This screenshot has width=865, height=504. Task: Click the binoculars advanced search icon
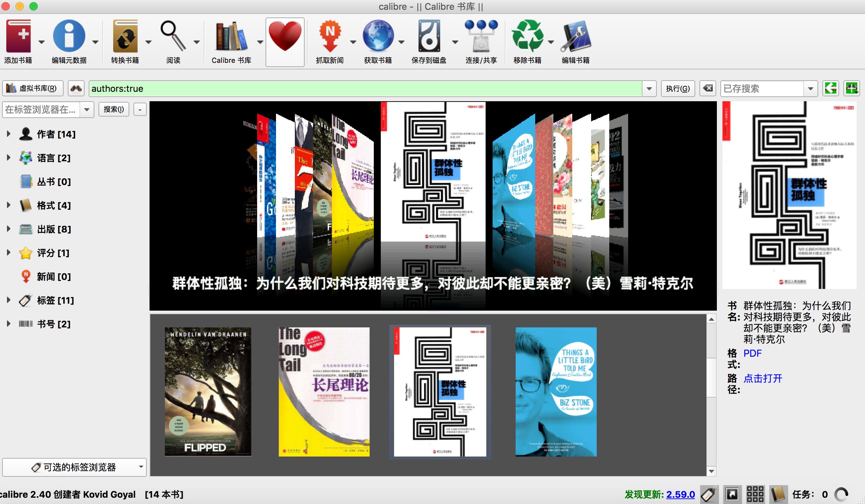click(76, 88)
